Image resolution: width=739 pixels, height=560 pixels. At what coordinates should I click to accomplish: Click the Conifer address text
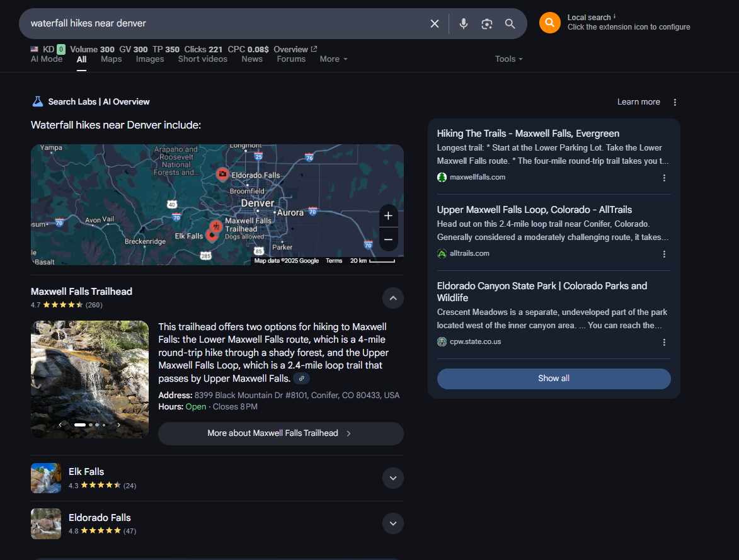[x=297, y=395]
